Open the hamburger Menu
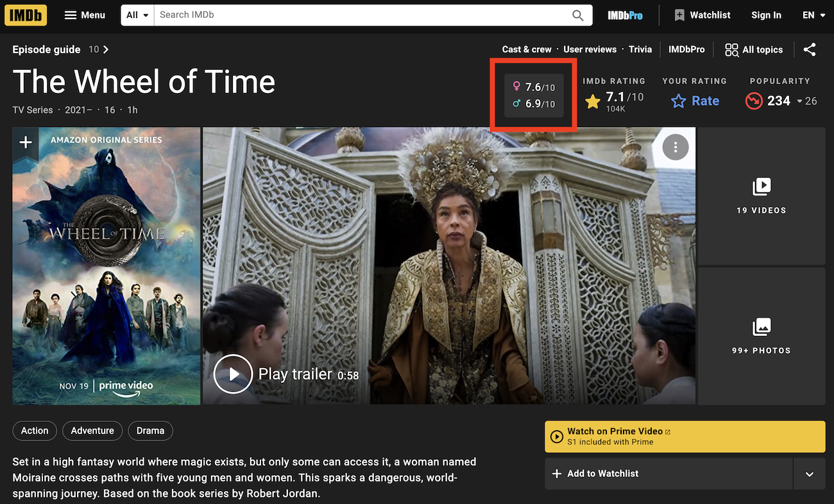Screen dimensions: 834x504 tap(85, 15)
